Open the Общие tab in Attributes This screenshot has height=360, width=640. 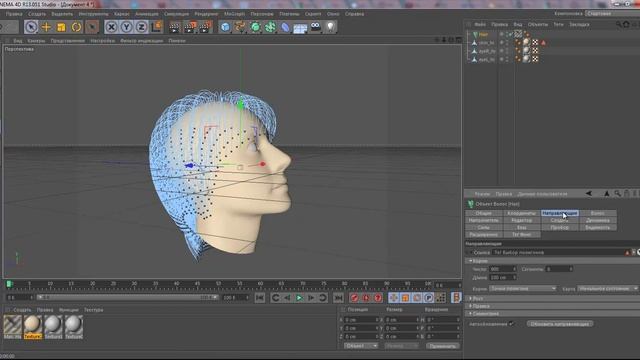point(484,213)
